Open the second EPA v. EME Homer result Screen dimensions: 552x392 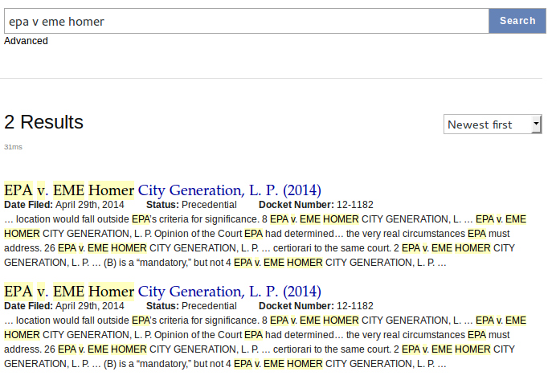point(162,291)
